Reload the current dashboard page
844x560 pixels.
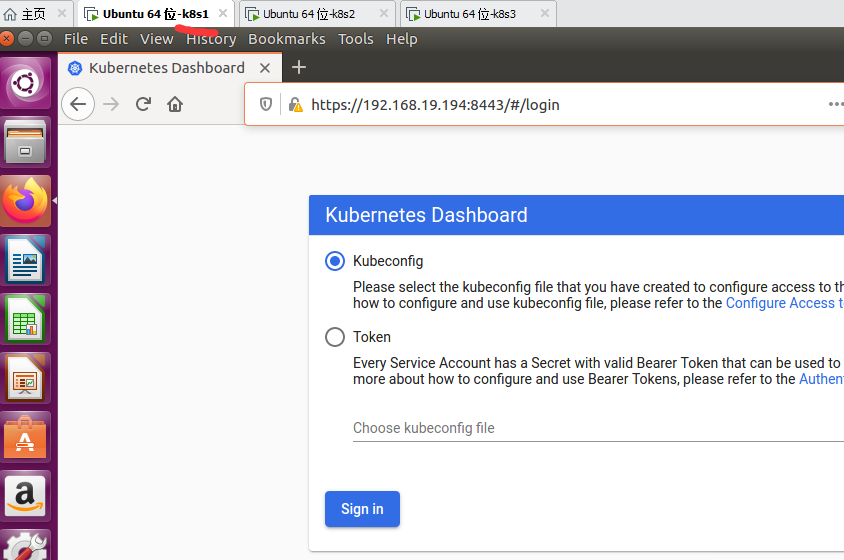pyautogui.click(x=143, y=104)
